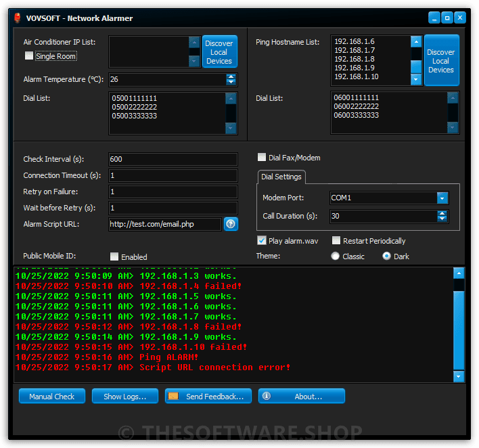Click number 05001111111 in Dial List
The image size is (479, 448).
pos(135,98)
